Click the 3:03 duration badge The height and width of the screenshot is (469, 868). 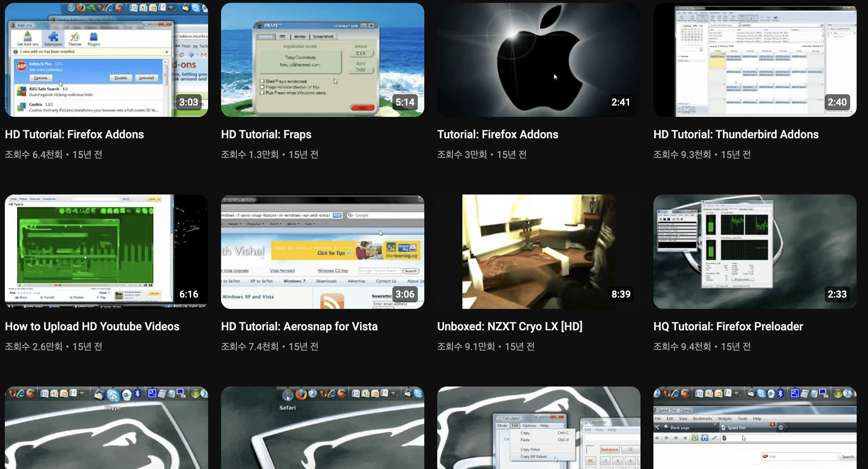pyautogui.click(x=189, y=102)
